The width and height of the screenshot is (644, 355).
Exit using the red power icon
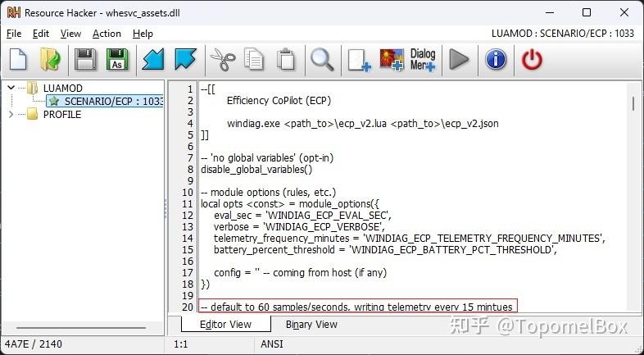[532, 60]
